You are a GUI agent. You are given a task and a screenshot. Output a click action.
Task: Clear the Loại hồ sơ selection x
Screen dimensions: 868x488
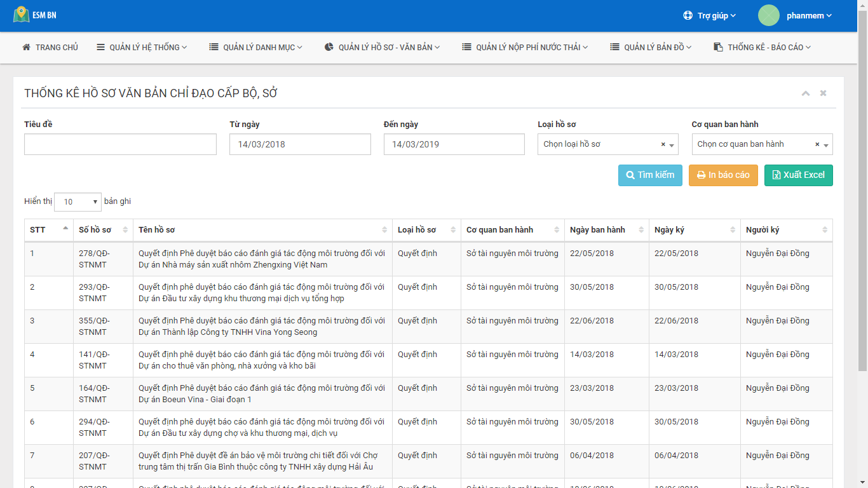663,144
